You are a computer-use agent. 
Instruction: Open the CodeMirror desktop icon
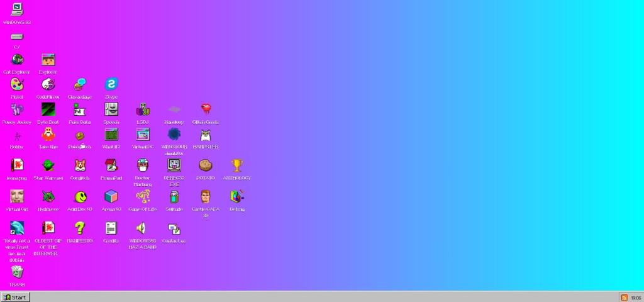pos(48,84)
